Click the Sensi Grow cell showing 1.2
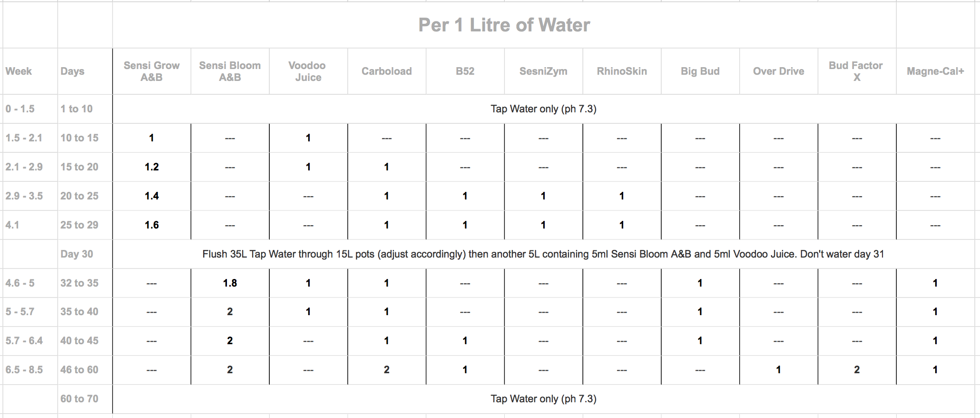 [152, 167]
